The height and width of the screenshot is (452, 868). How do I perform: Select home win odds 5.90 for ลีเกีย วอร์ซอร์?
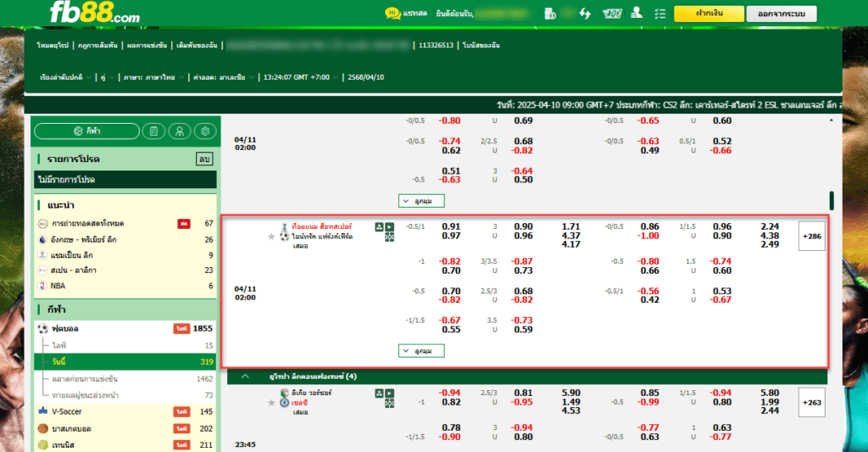(570, 393)
